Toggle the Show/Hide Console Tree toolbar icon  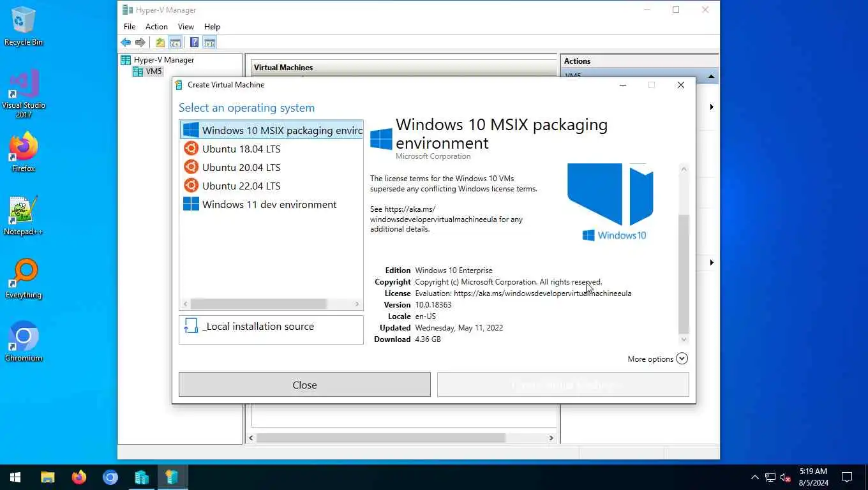point(175,43)
